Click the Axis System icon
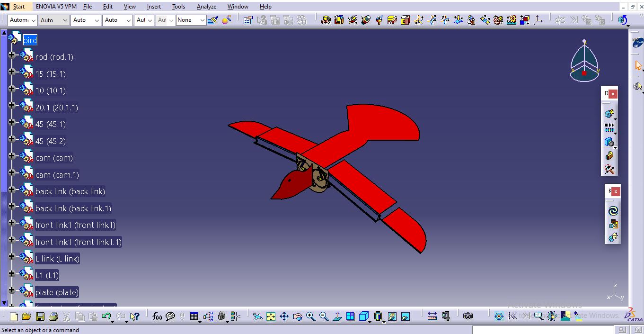The image size is (644, 334). tap(538, 20)
